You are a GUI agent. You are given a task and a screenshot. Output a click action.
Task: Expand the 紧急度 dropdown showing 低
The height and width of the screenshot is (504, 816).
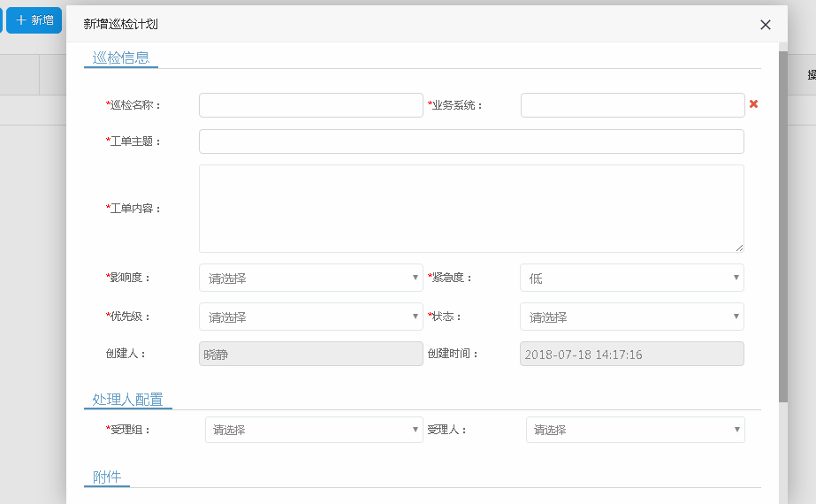[x=631, y=278]
